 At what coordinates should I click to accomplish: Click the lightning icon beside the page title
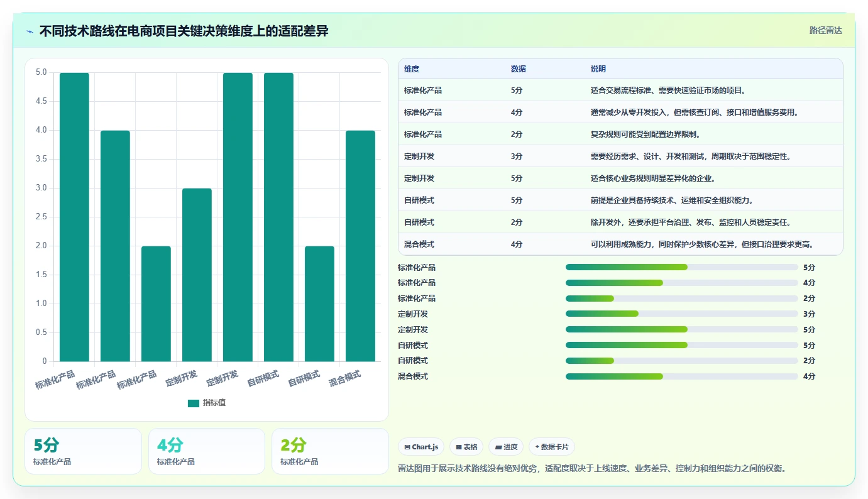30,31
